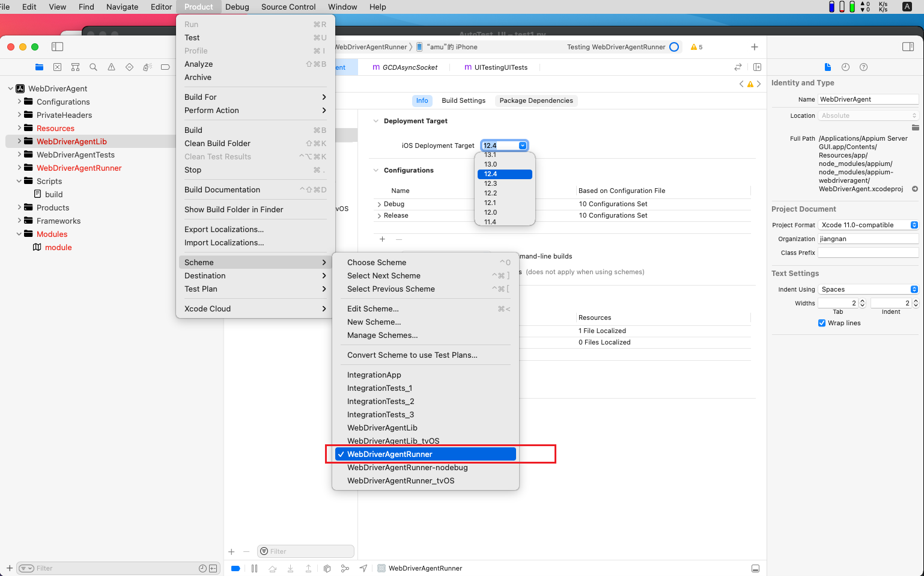Open UITestingUITests editor tab
Screen dimensions: 924x576
[496, 67]
